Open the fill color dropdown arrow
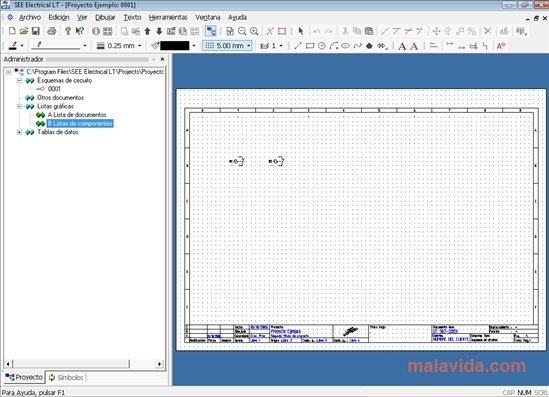This screenshot has height=397, width=549. tap(194, 46)
